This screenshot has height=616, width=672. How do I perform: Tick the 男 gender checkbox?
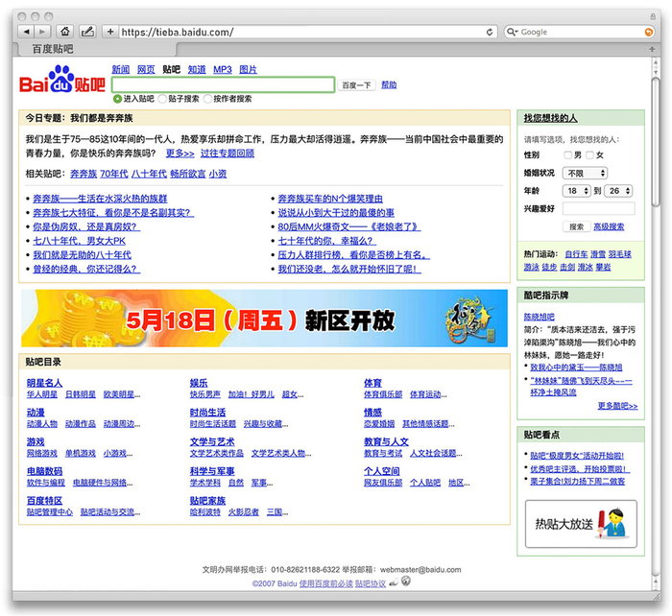(x=567, y=154)
